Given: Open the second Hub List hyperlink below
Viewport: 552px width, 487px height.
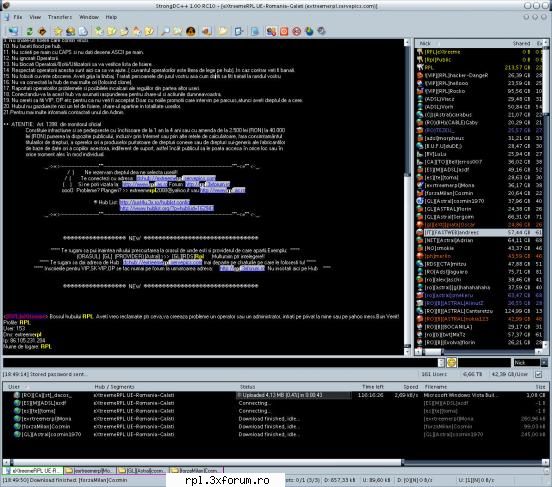Looking at the screenshot, I should tap(167, 208).
